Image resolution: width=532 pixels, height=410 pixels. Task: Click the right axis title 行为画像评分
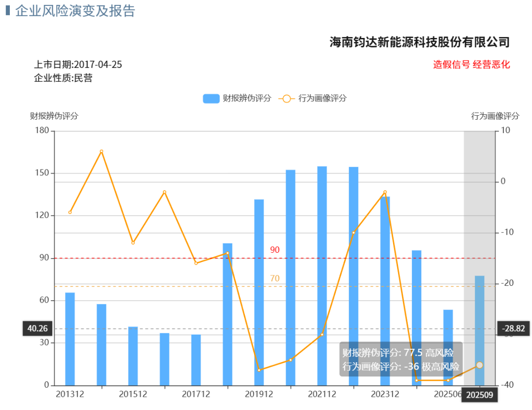coord(496,116)
